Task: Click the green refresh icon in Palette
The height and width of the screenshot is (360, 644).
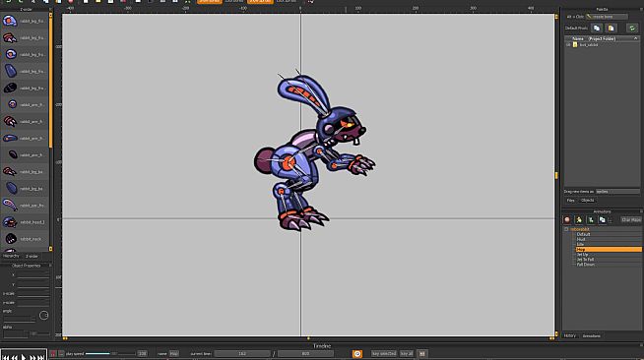Action: pos(632,28)
